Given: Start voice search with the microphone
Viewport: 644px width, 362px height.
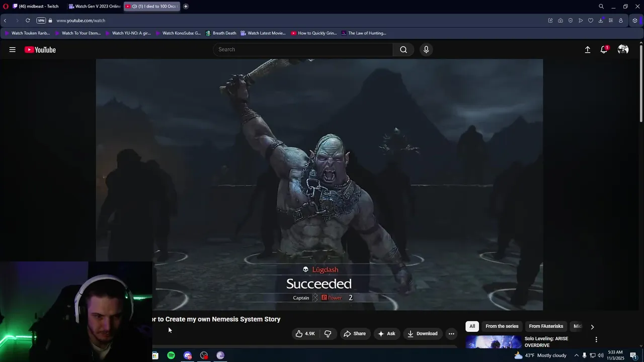Looking at the screenshot, I should (x=426, y=49).
